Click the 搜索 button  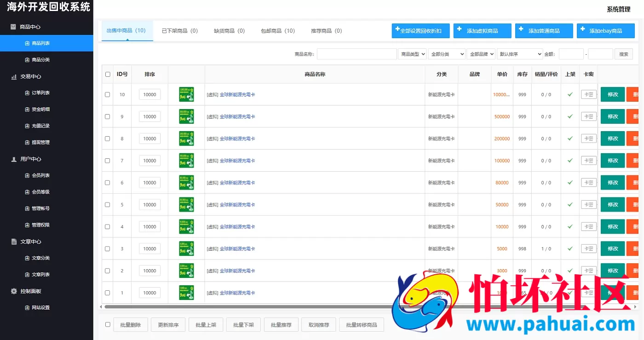tap(623, 54)
